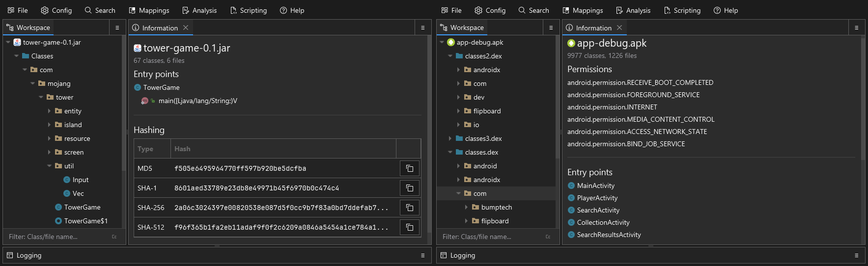The width and height of the screenshot is (868, 266).
Task: Open the Logging panel menu below tower-game-0.1.jar
Action: coord(422,255)
